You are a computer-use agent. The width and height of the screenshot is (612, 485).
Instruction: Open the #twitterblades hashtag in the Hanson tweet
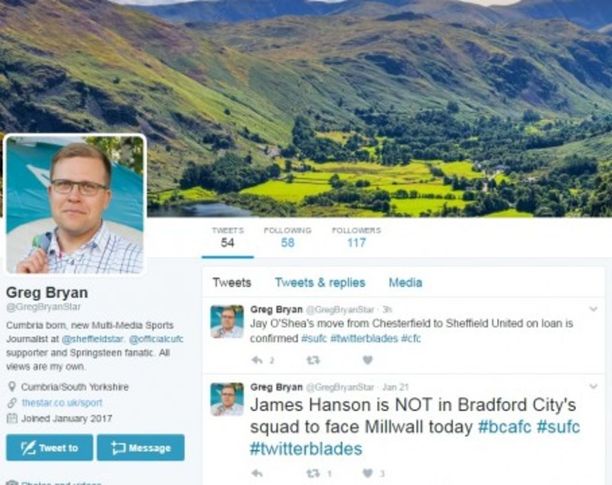coord(306,449)
